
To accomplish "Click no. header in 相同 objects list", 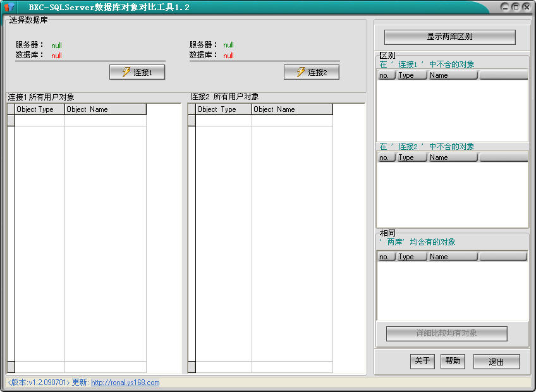I will click(386, 257).
